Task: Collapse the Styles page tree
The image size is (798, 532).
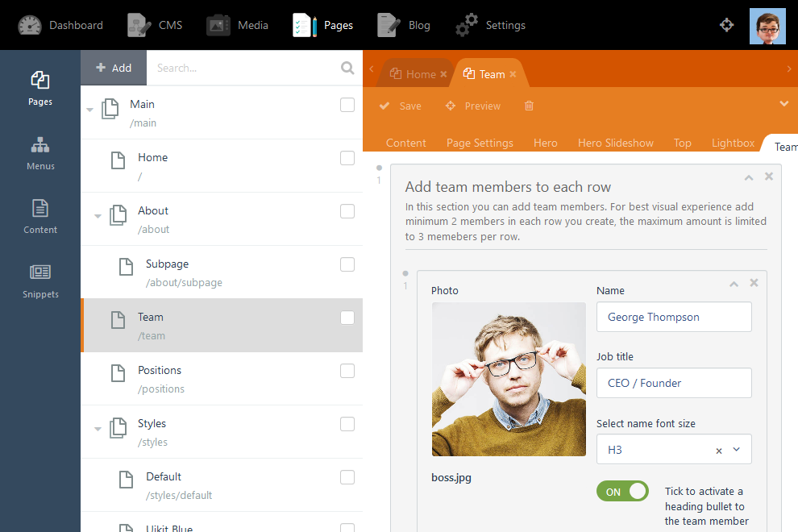Action: [98, 429]
